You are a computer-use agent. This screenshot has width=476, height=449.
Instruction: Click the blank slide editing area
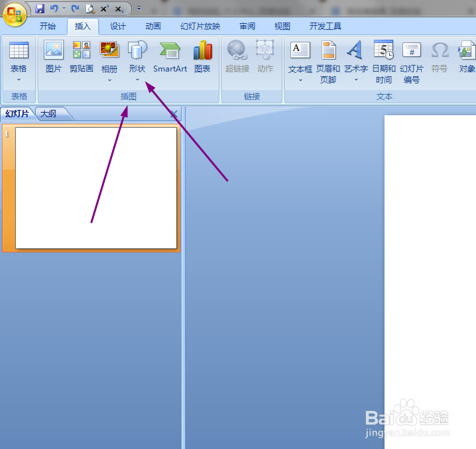pos(430,282)
